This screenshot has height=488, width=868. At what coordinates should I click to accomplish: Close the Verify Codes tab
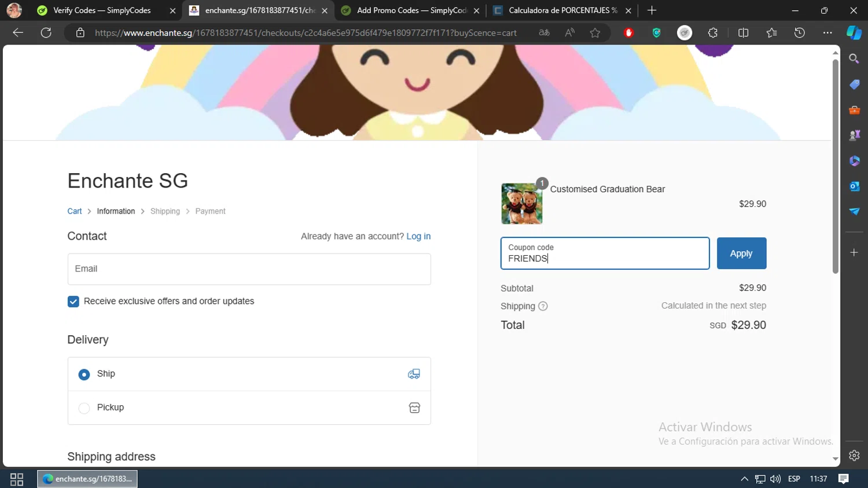(172, 10)
